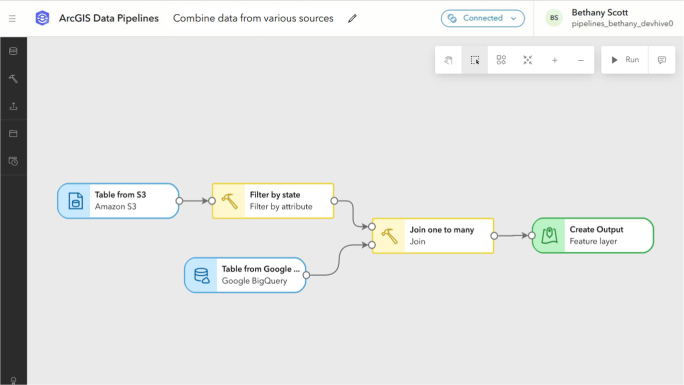Image resolution: width=684 pixels, height=385 pixels.
Task: Open the Tools hammer sidebar icon
Action: [13, 78]
